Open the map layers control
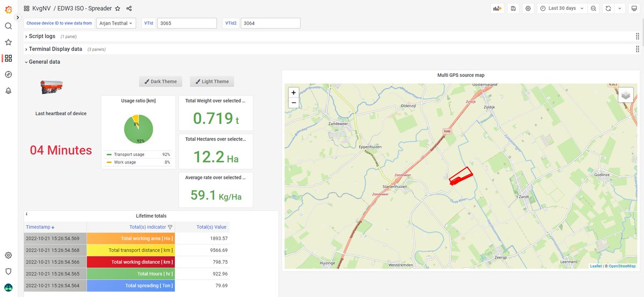The width and height of the screenshot is (644, 297). (x=626, y=95)
